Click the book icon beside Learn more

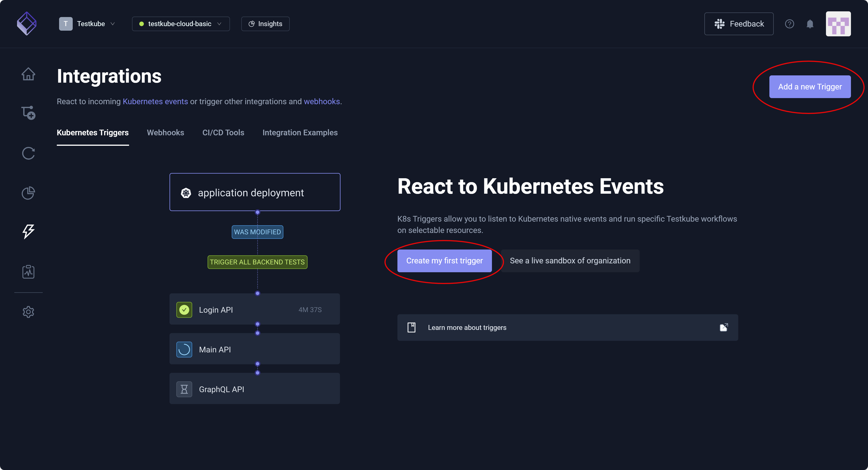click(411, 327)
